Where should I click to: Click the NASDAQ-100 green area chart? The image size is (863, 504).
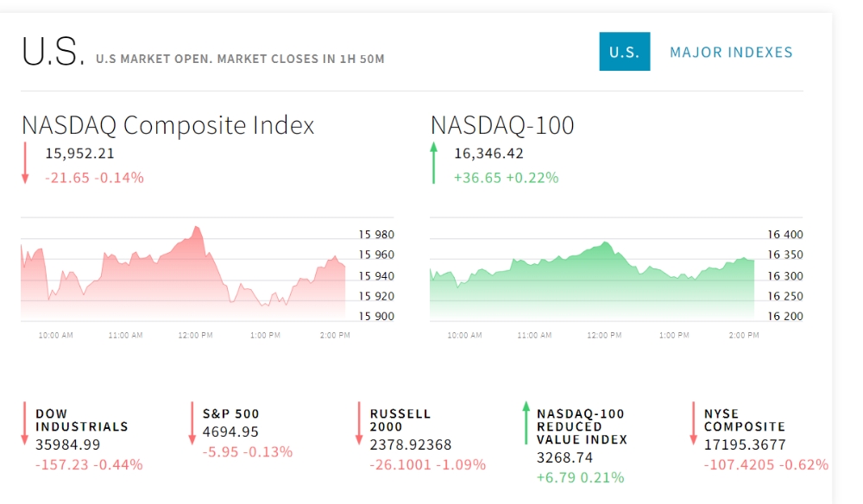coord(592,280)
